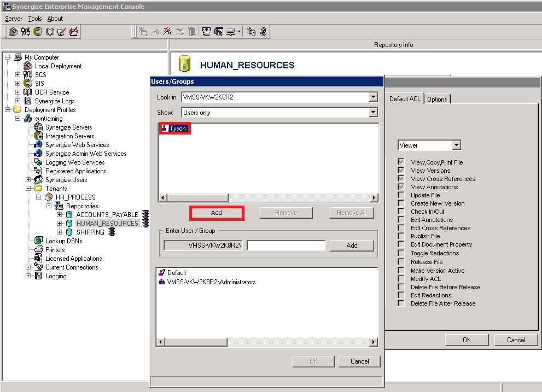This screenshot has width=542, height=392.
Task: Click the selected groups list horizontal scrollbar thumb
Action: point(196,342)
